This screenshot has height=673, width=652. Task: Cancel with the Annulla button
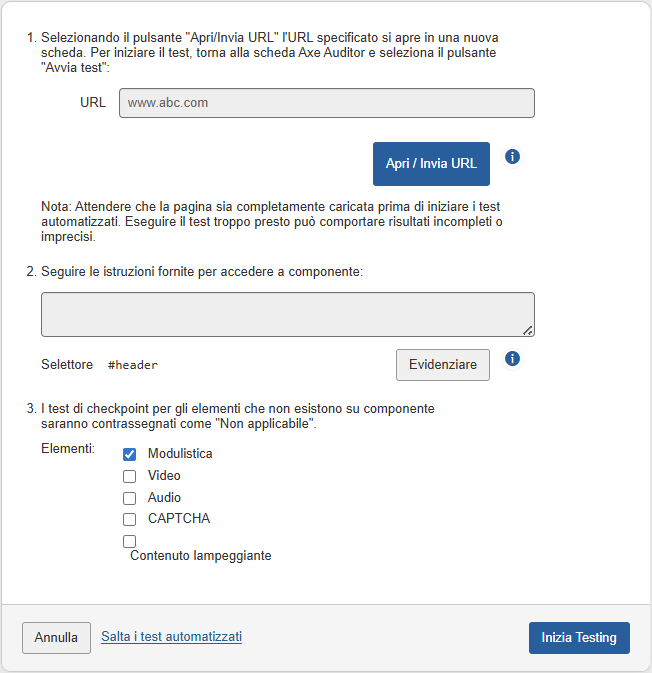[56, 637]
